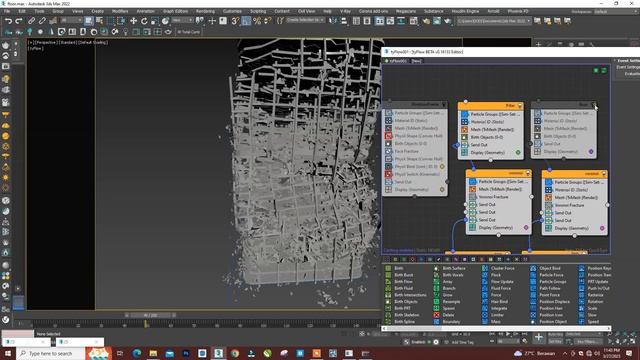Activate the Select and Scale tool
640x360 pixels.
point(155,21)
